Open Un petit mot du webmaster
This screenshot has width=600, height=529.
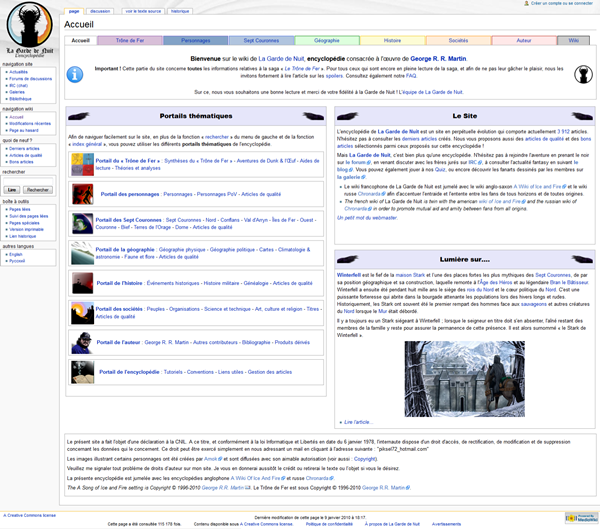(367, 218)
